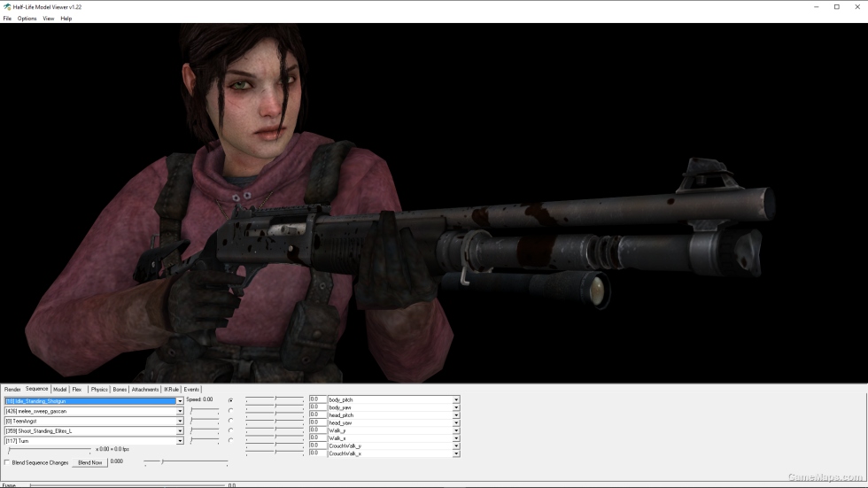Switch to the Events tab
This screenshot has height=488, width=868.
click(x=191, y=390)
